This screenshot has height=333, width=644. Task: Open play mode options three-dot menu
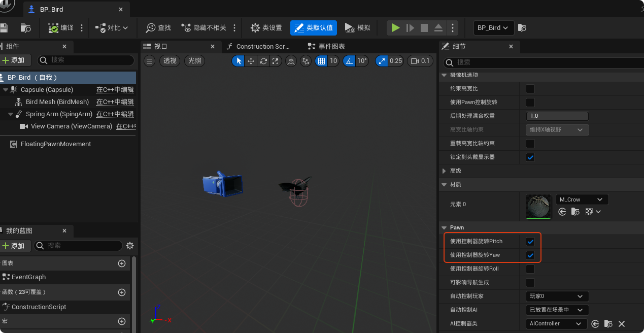[x=453, y=28]
